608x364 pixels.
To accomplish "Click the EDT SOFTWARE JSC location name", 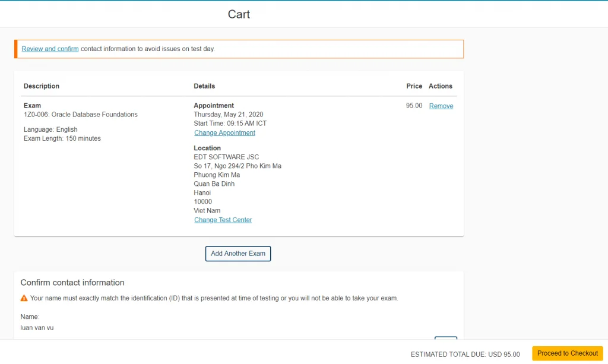I will coord(226,157).
